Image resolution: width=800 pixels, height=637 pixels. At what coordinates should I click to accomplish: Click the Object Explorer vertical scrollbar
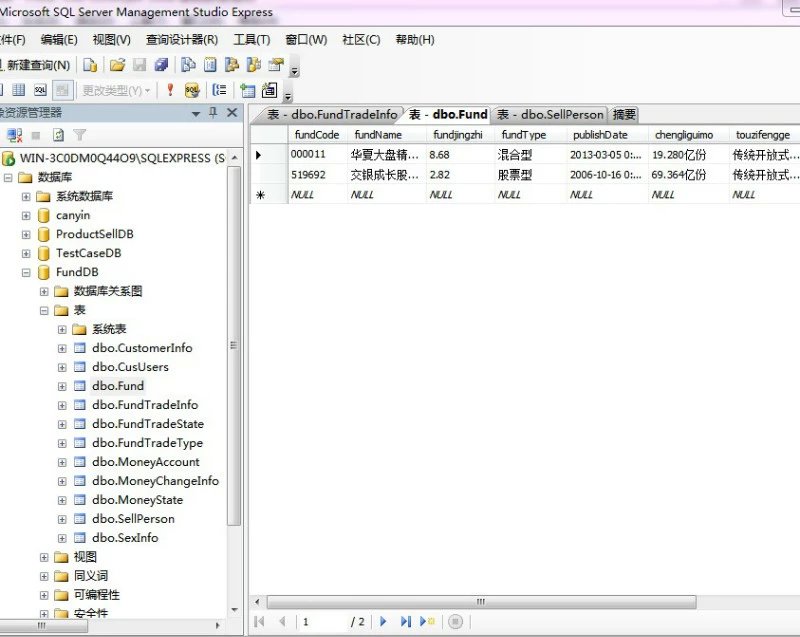click(x=234, y=346)
